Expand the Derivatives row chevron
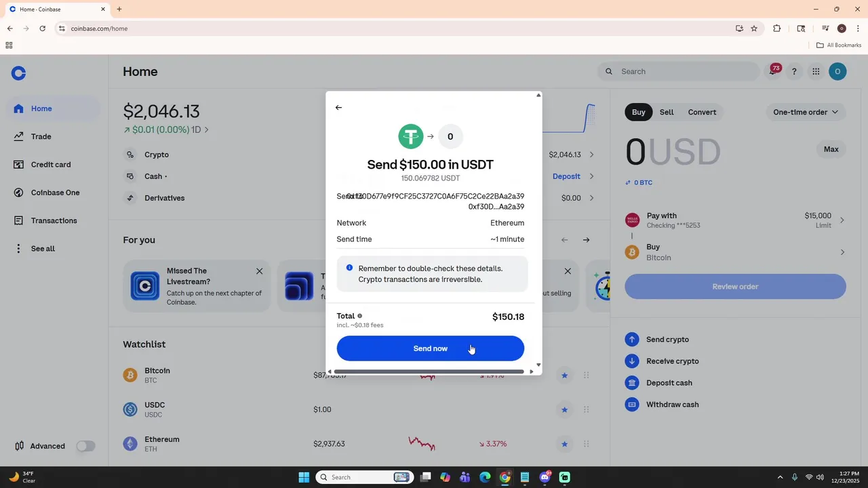The height and width of the screenshot is (488, 868). pyautogui.click(x=591, y=198)
